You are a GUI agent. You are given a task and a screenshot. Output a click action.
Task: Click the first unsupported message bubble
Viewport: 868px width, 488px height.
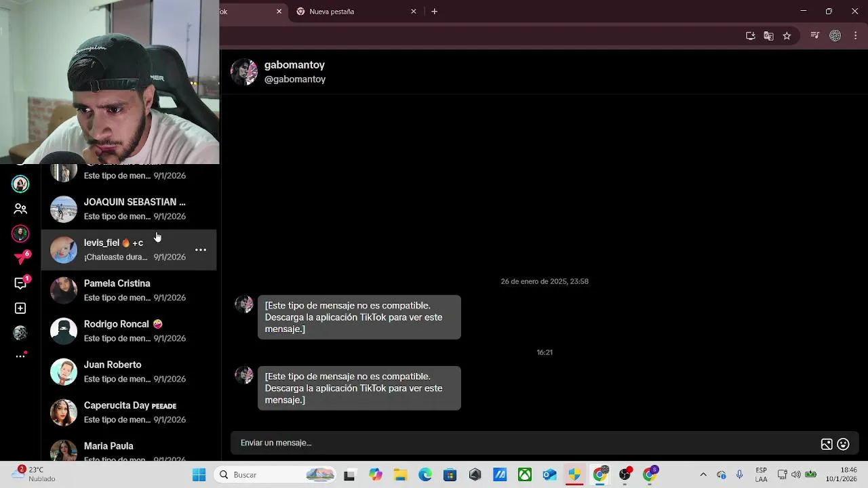[x=359, y=317]
